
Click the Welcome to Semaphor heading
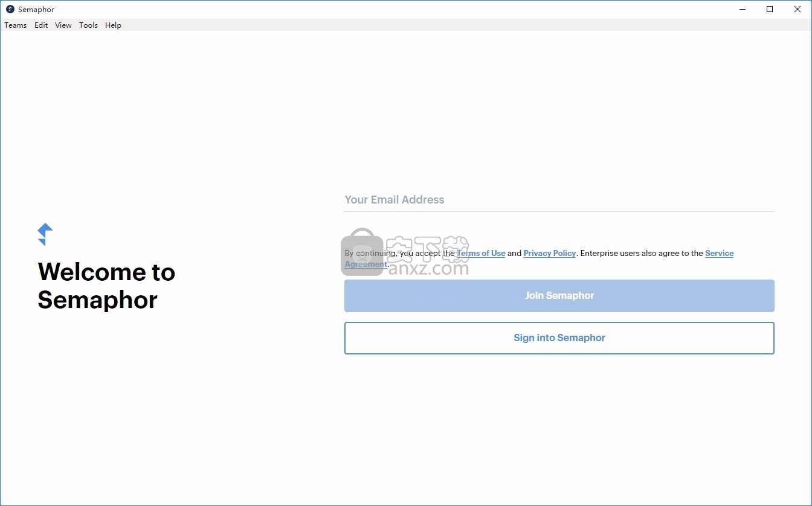(x=106, y=286)
